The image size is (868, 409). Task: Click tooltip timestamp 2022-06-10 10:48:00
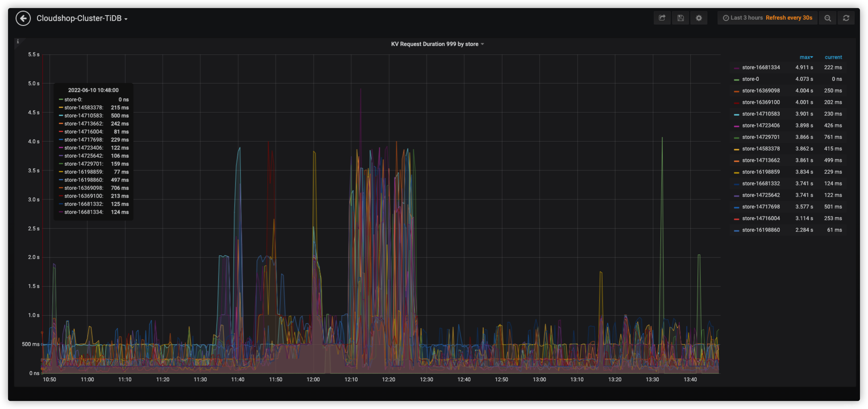(x=93, y=90)
